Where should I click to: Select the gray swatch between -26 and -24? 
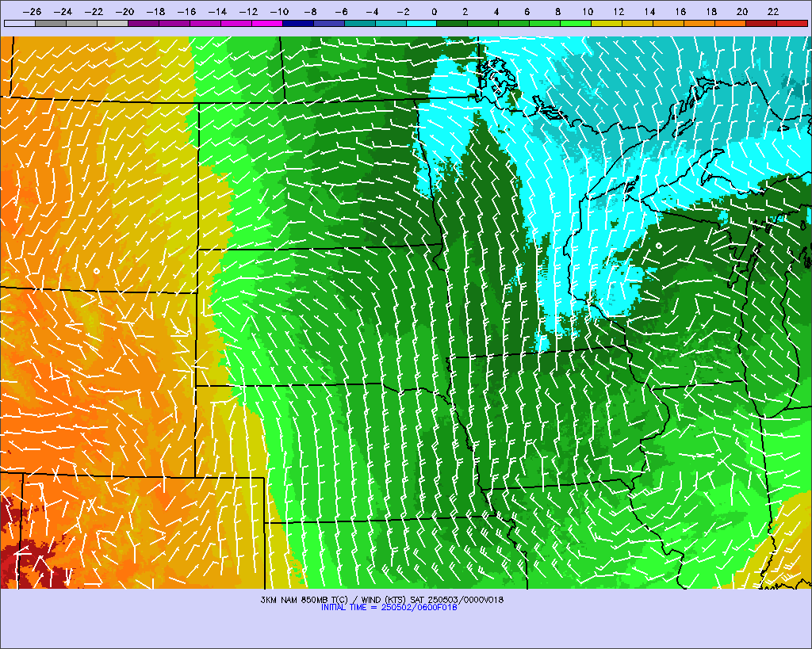pyautogui.click(x=51, y=23)
